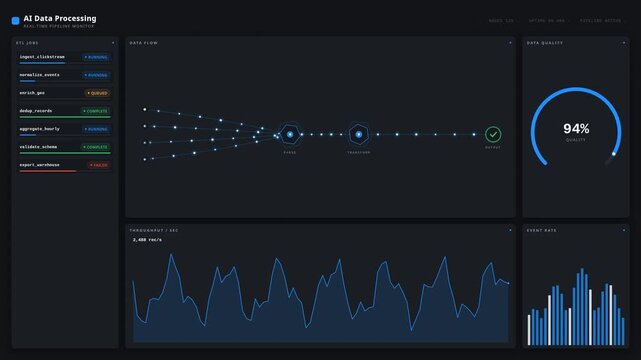Select the Transform hexagon node
The height and width of the screenshot is (360, 641).
[359, 134]
